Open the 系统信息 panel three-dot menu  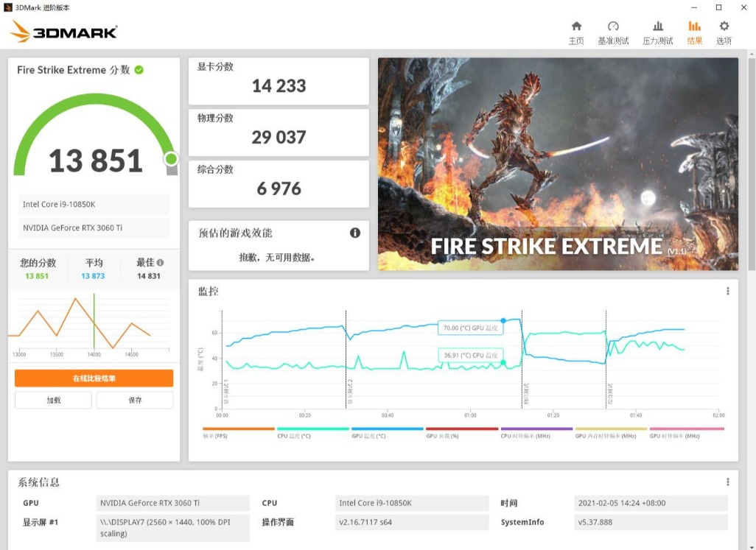(x=728, y=482)
